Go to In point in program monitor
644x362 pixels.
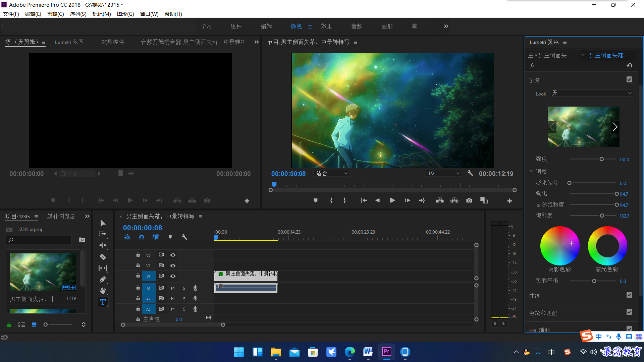pyautogui.click(x=364, y=200)
